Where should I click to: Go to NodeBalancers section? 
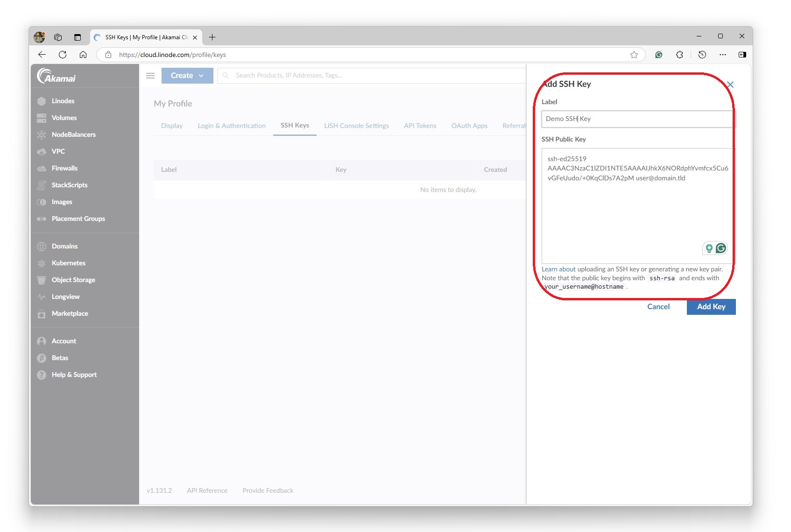[73, 135]
